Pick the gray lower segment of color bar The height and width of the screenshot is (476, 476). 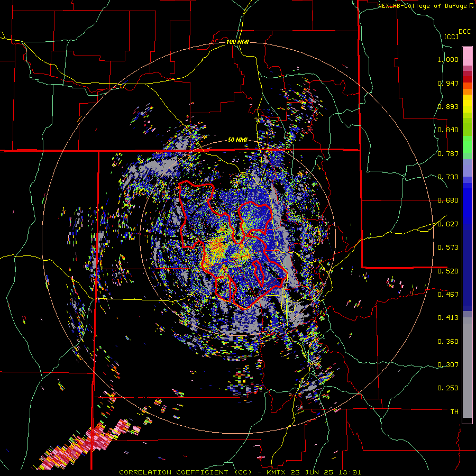(467, 368)
